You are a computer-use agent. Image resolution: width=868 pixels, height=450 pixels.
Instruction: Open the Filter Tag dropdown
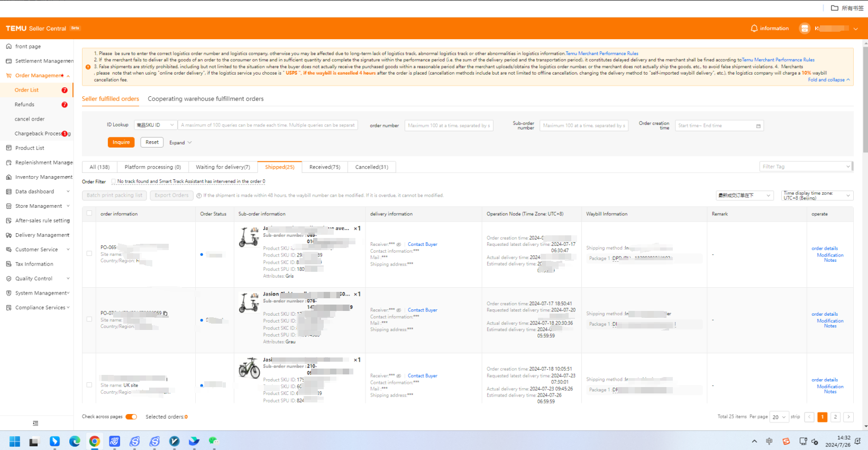point(806,167)
